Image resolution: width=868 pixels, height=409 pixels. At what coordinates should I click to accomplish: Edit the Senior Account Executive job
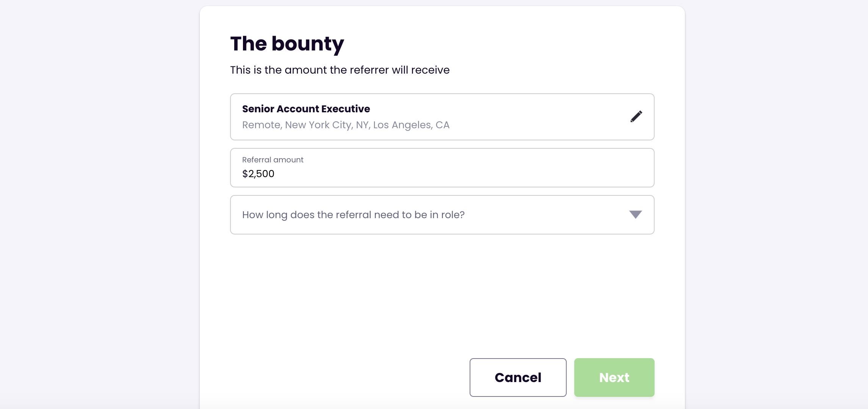click(636, 116)
